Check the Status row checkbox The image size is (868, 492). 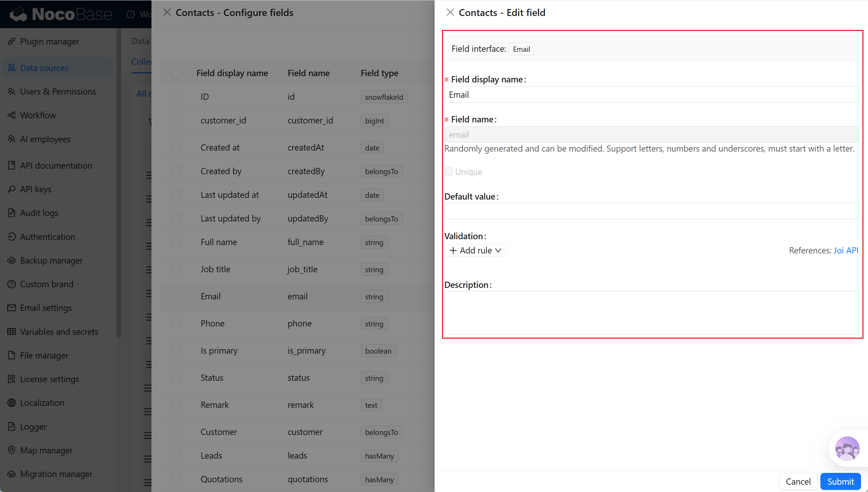tap(177, 378)
